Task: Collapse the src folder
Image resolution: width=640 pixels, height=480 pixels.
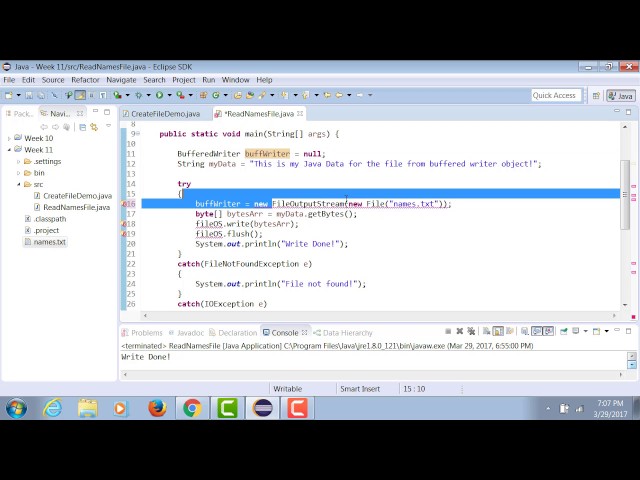Action: click(18, 184)
